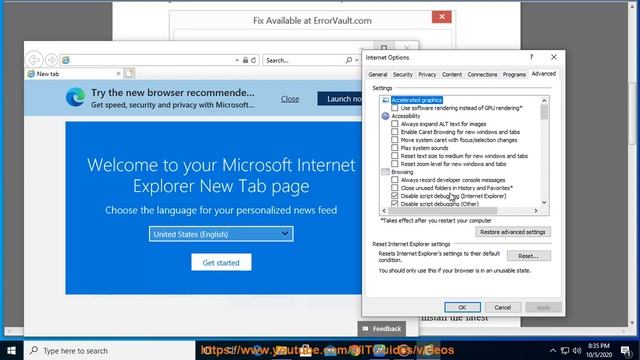Click the Microsoft Edge logo in the banner
The image size is (640, 360).
click(x=76, y=98)
